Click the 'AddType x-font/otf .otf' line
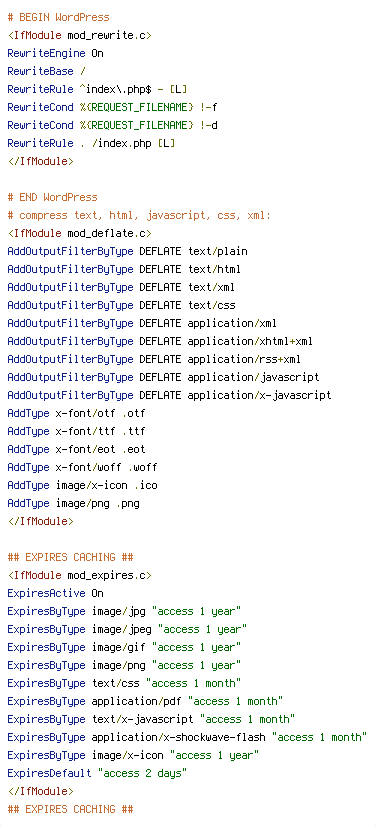Image resolution: width=376 pixels, height=826 pixels. pos(76,413)
